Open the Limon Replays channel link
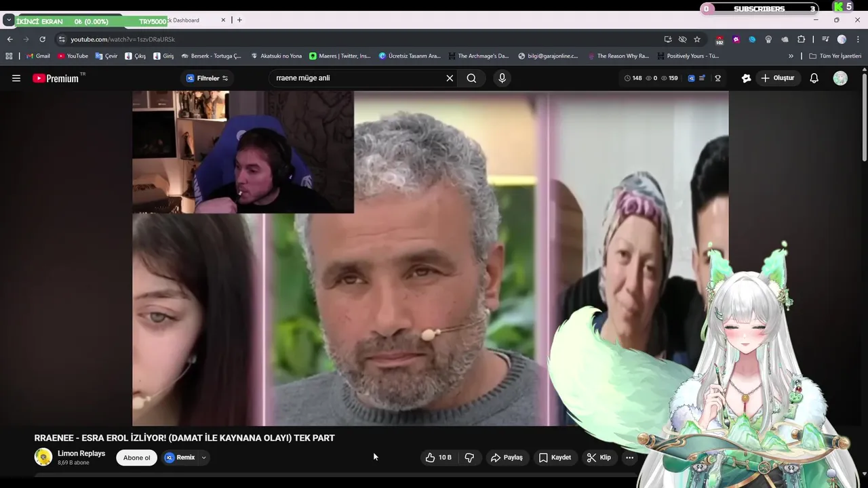This screenshot has width=868, height=488. (81, 453)
